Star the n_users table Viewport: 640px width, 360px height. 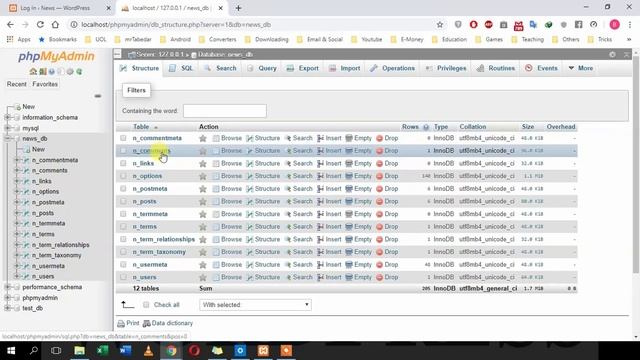coord(202,278)
